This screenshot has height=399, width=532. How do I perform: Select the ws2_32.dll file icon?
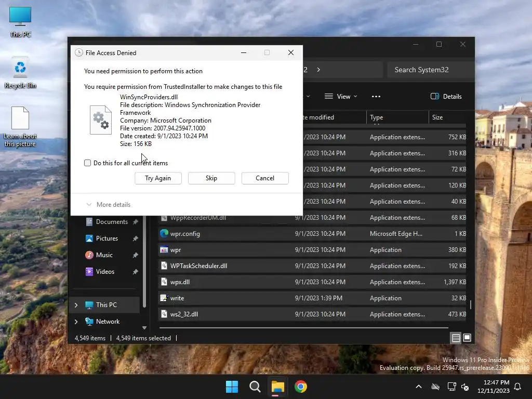(164, 314)
